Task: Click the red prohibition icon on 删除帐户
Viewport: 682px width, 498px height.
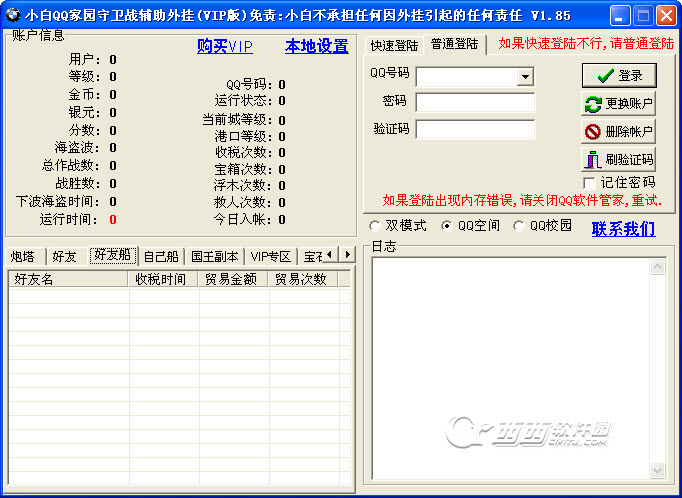Action: (x=592, y=132)
